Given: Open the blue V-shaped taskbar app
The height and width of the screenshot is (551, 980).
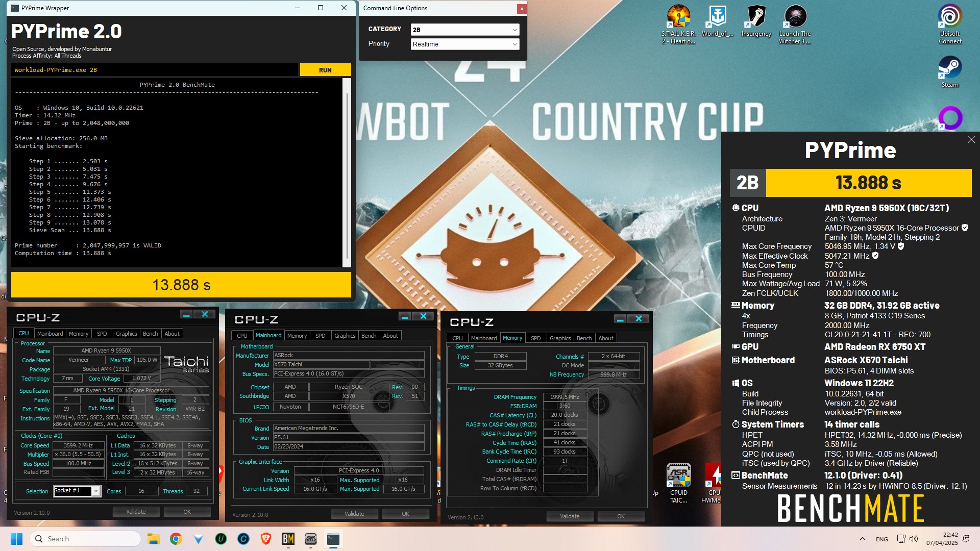Looking at the screenshot, I should [x=199, y=539].
